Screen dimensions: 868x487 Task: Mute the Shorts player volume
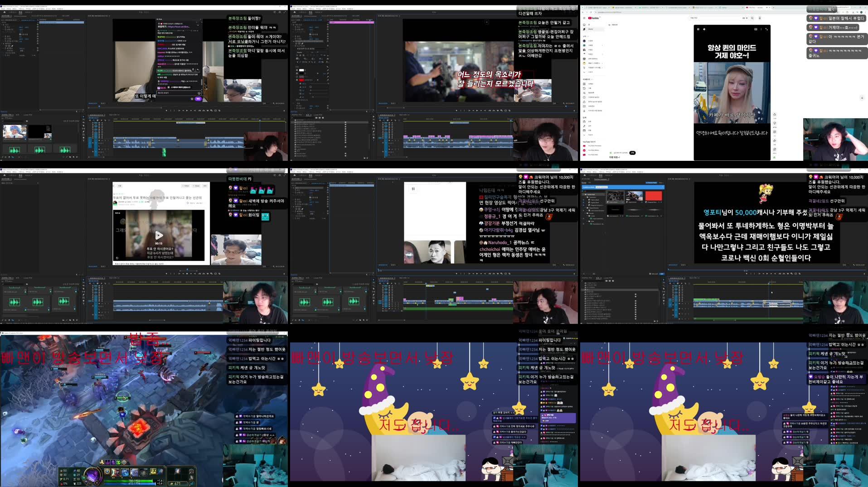(704, 29)
